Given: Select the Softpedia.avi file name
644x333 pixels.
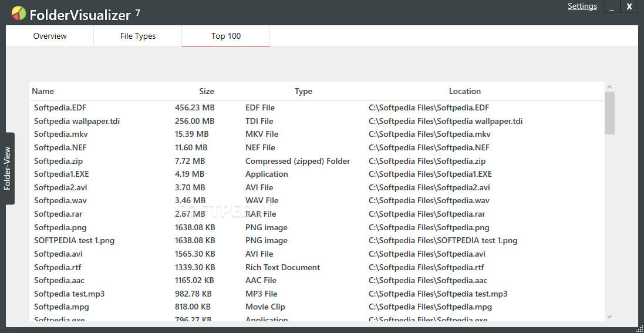Looking at the screenshot, I should click(58, 254).
